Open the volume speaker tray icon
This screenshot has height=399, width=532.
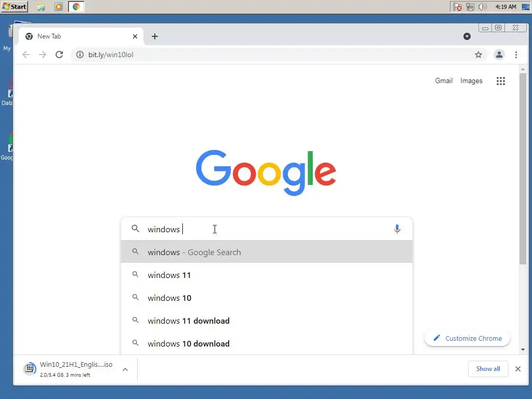point(483,7)
